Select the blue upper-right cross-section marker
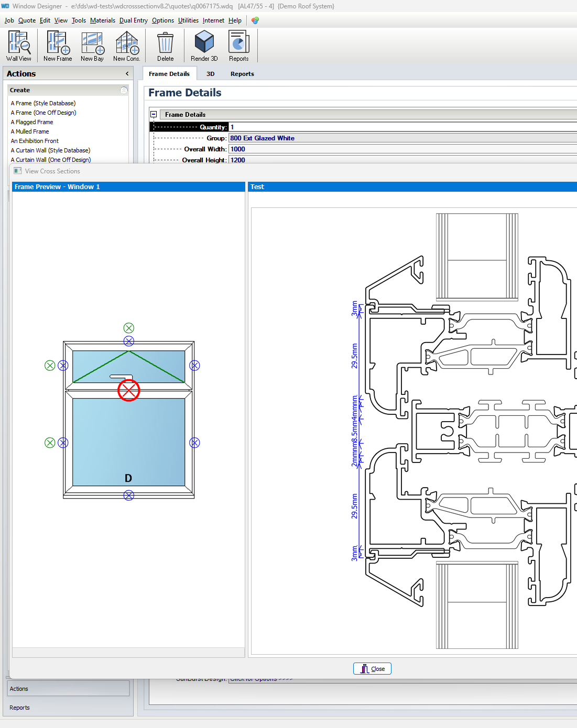Screen dimensions: 577x728 tap(194, 366)
